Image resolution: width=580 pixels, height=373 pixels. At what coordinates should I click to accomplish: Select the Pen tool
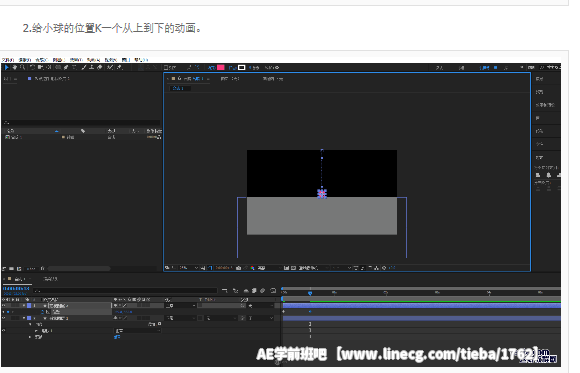pos(66,67)
